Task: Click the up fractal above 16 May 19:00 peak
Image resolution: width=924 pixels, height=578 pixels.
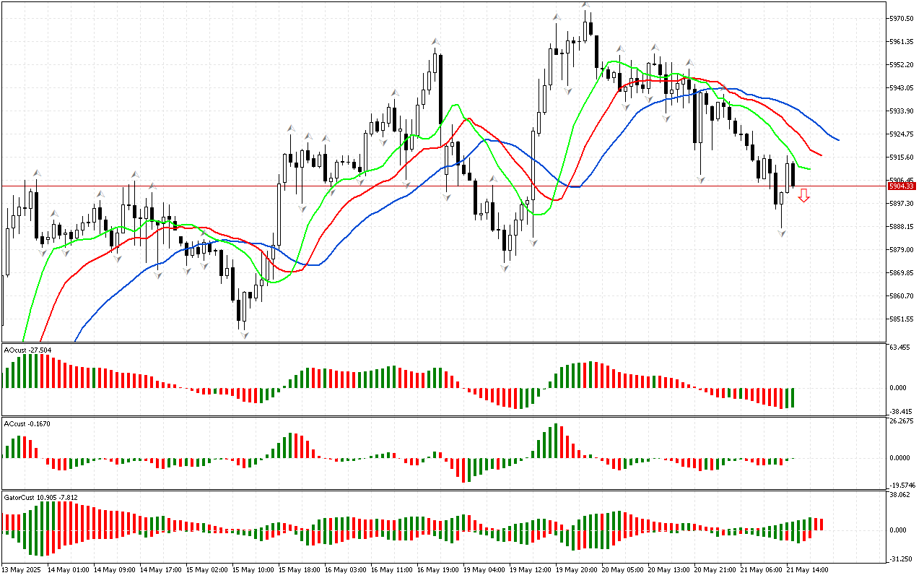Action: click(x=435, y=43)
